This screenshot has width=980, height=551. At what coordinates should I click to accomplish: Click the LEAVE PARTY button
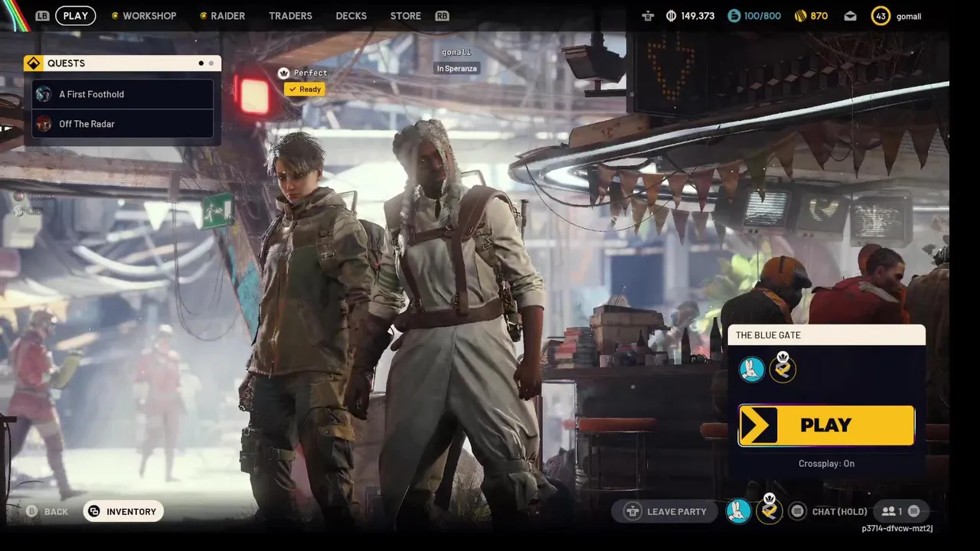pyautogui.click(x=665, y=511)
